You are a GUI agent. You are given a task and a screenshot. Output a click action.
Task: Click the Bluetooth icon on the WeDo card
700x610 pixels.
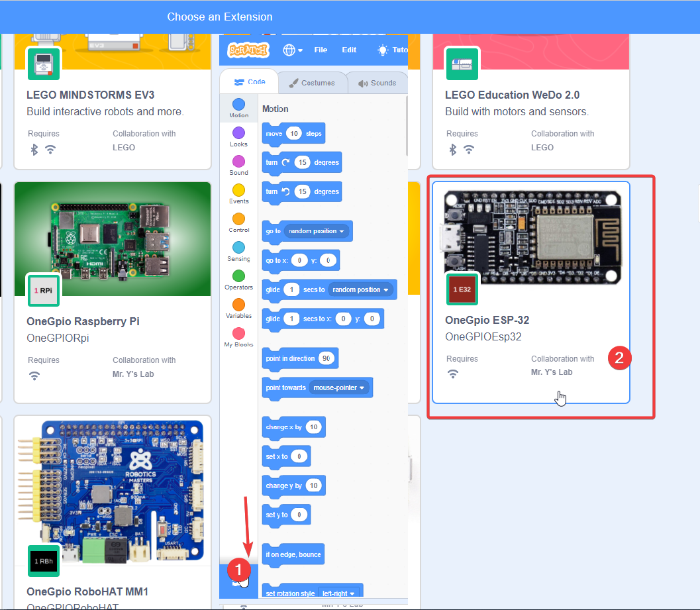(x=453, y=150)
